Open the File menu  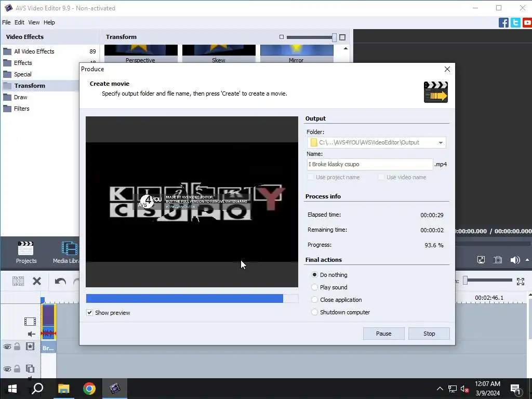click(x=6, y=22)
